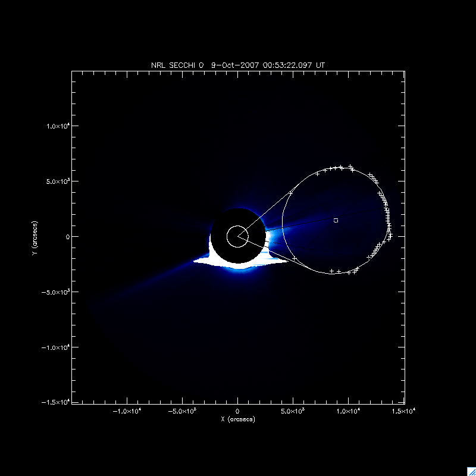Image resolution: width=476 pixels, height=476 pixels.
Task: Click the small square marker at the fitted circle center
Action: (336, 220)
